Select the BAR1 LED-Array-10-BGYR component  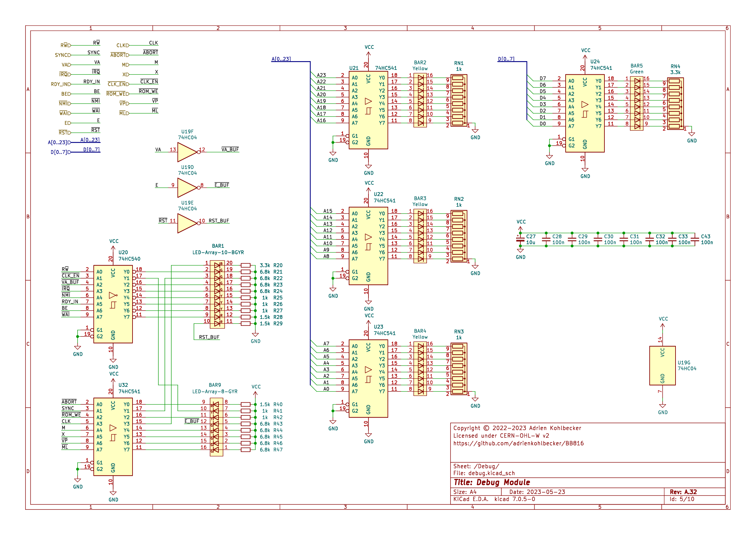click(217, 295)
